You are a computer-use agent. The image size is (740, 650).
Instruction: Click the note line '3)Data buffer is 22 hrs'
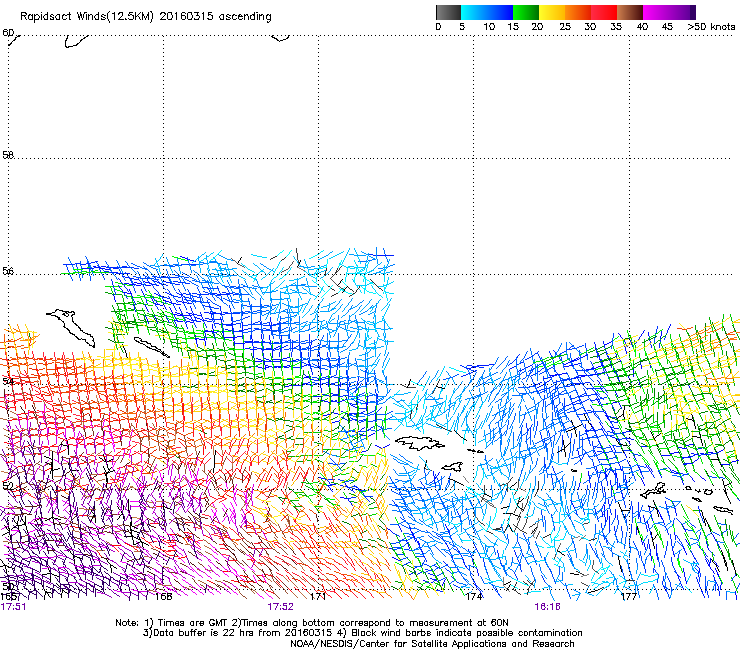click(362, 633)
